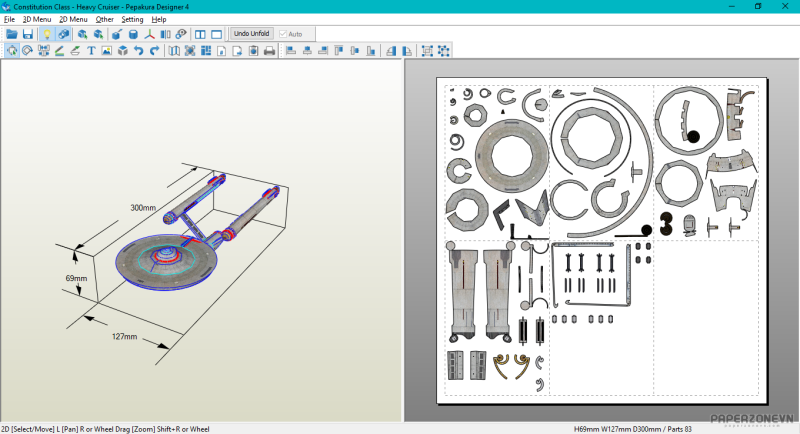The height and width of the screenshot is (434, 800).
Task: Open the 3D Menu
Action: point(37,19)
